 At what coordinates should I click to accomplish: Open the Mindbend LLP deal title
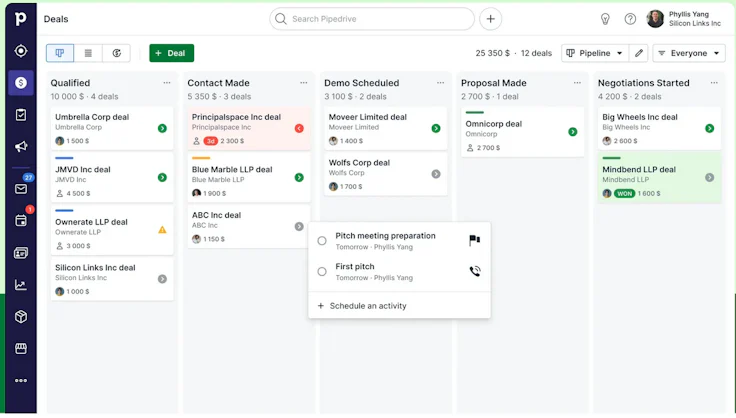click(x=639, y=169)
